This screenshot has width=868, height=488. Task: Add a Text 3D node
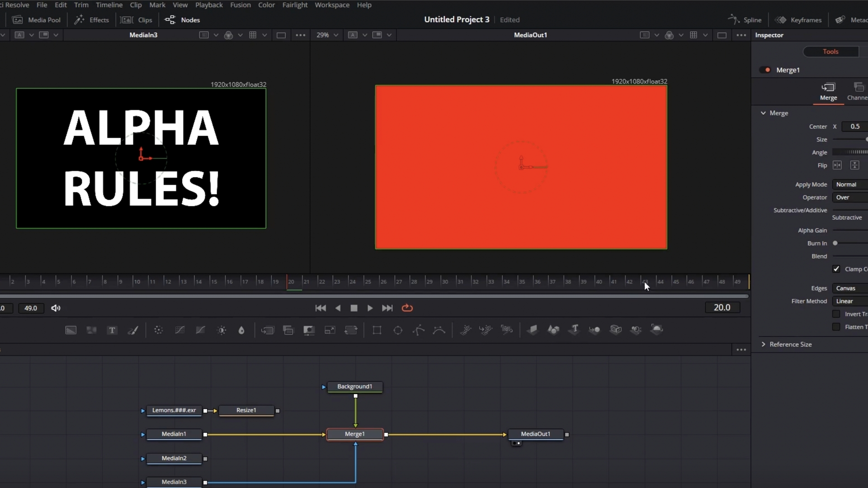coord(574,330)
